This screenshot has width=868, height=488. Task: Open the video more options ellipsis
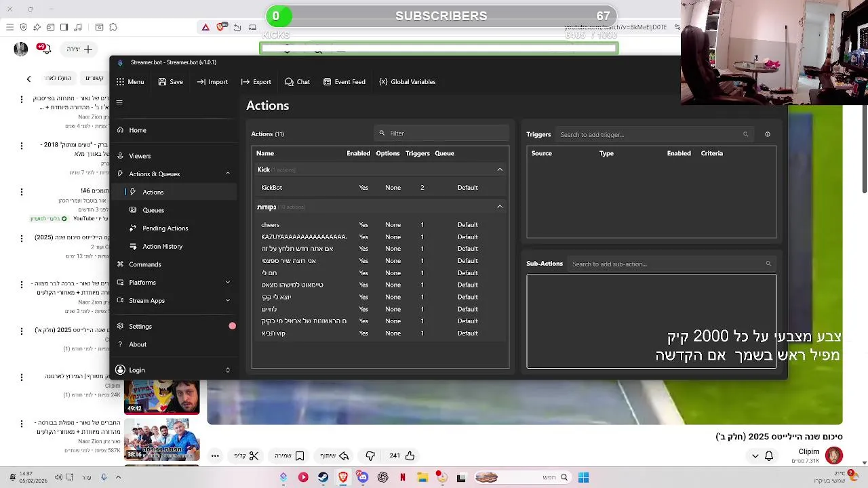coord(215,456)
